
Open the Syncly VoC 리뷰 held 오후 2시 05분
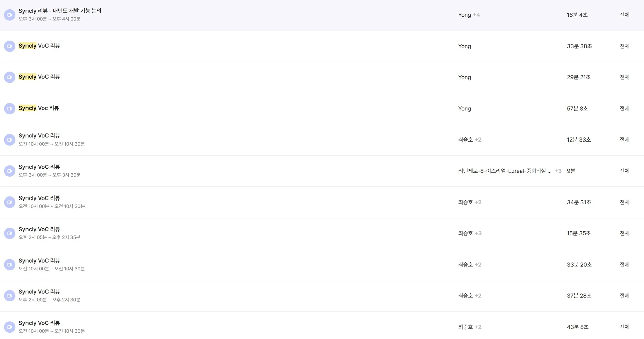[x=39, y=229]
